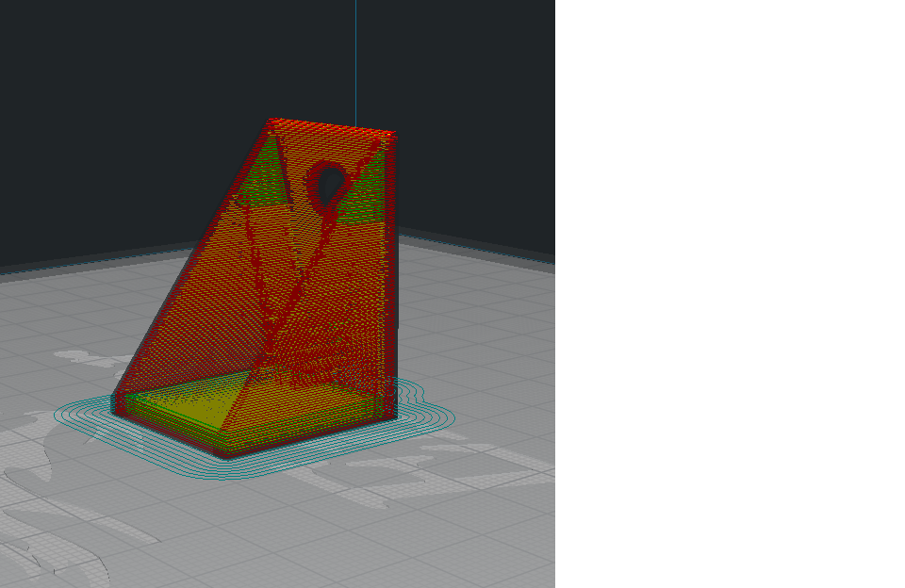Click the teal skirt outline right of the model
This screenshot has height=588, width=905.
[x=426, y=409]
